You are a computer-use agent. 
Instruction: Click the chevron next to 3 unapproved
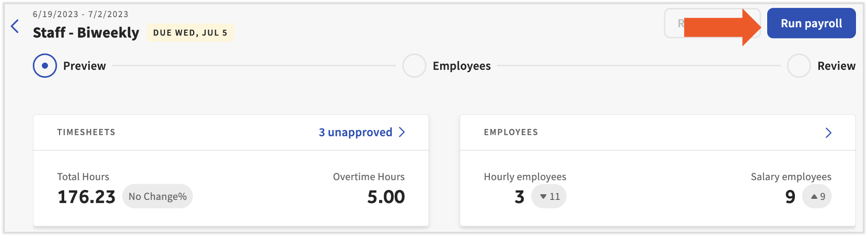coord(402,133)
